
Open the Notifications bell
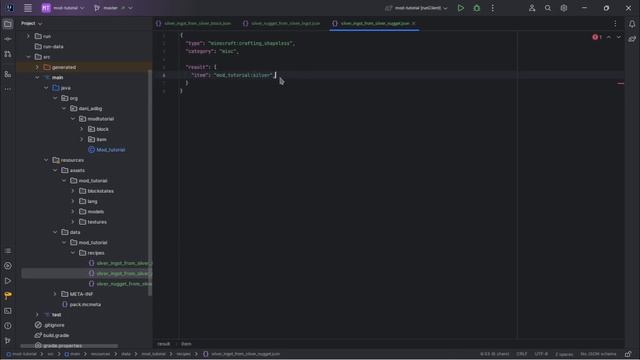click(632, 24)
